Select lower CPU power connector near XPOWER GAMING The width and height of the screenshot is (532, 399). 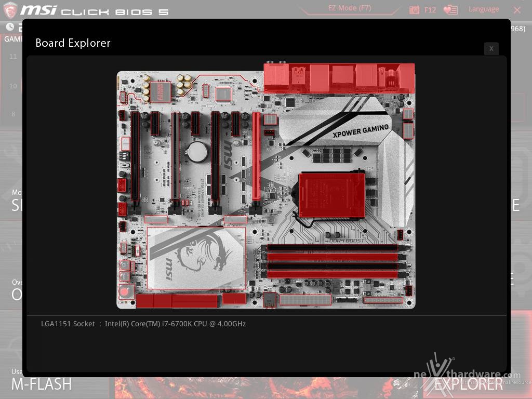click(x=408, y=131)
